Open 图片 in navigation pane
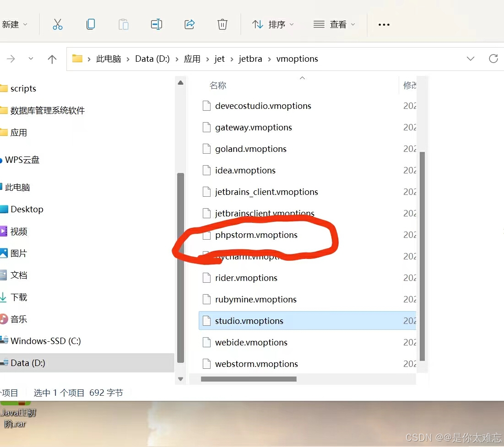Image resolution: width=504 pixels, height=447 pixels. (14, 253)
